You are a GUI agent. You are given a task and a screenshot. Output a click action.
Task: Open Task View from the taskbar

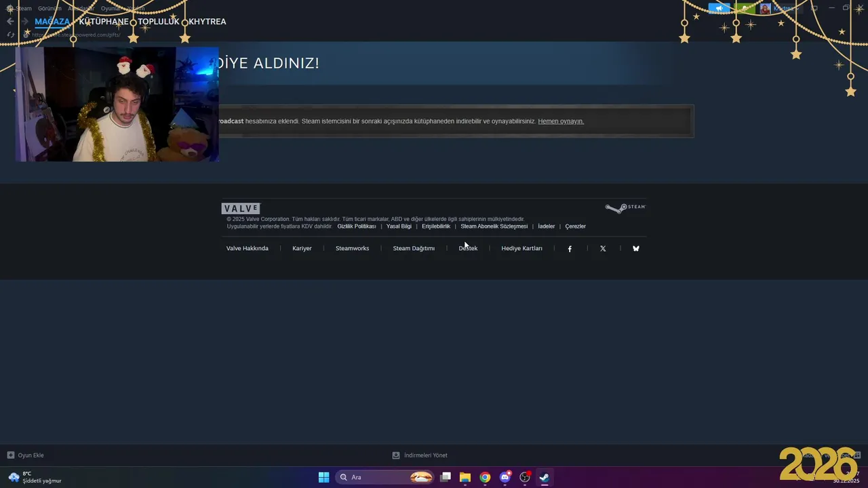point(446,477)
